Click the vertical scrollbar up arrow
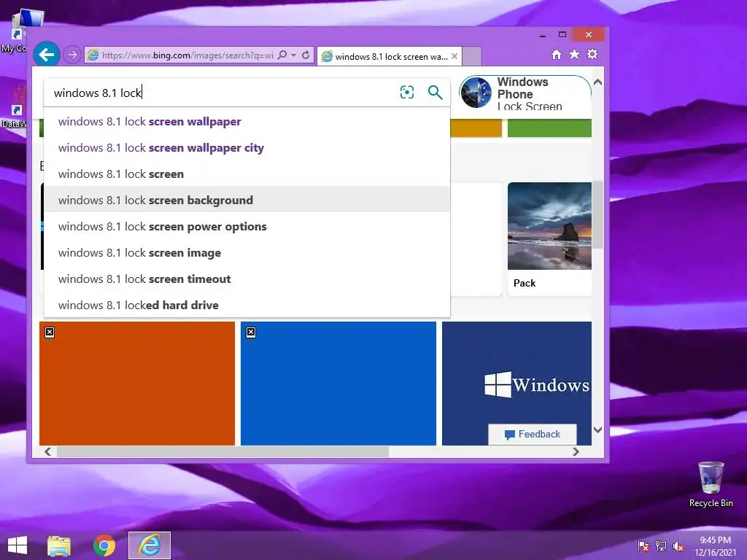Viewport: 747px width, 560px height. pyautogui.click(x=597, y=82)
